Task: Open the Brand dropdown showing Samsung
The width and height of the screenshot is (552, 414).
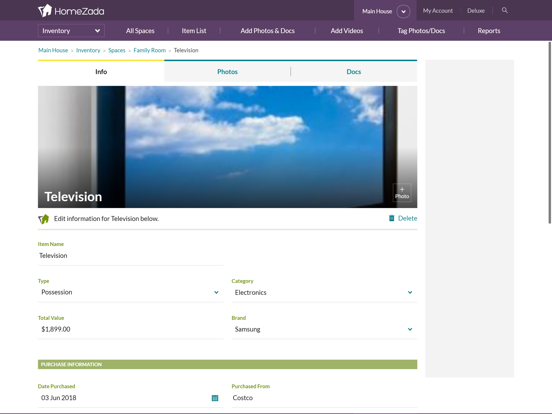Action: pyautogui.click(x=324, y=329)
